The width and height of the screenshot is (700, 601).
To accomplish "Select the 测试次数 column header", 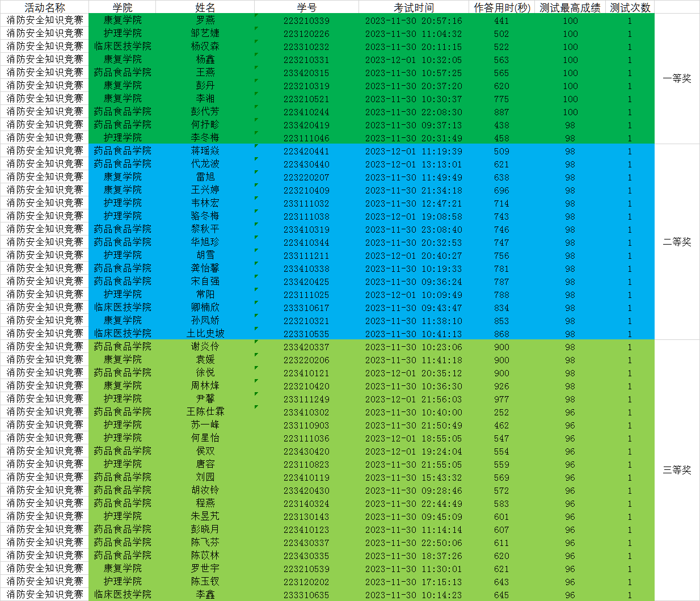I will pos(630,7).
